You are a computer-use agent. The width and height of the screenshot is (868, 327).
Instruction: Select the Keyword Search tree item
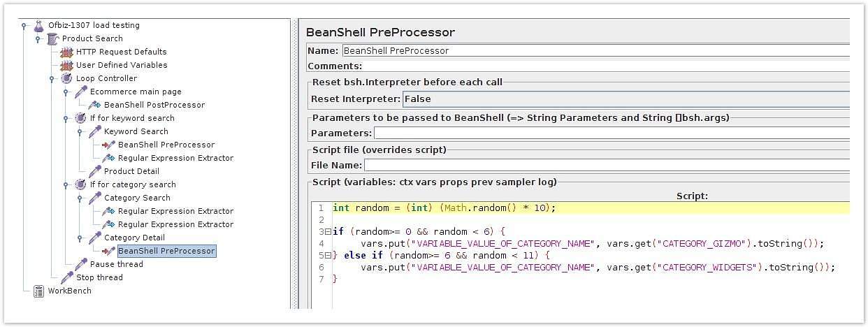[x=136, y=131]
